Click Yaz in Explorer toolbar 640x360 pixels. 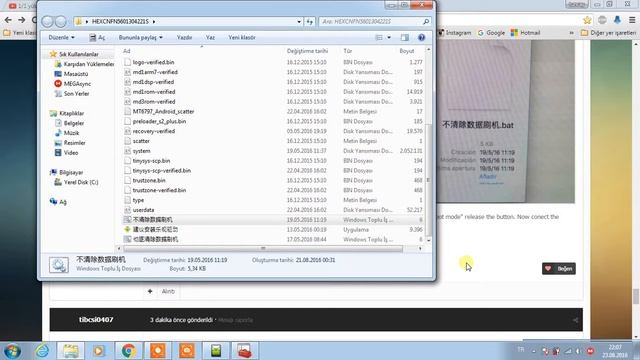click(x=210, y=38)
